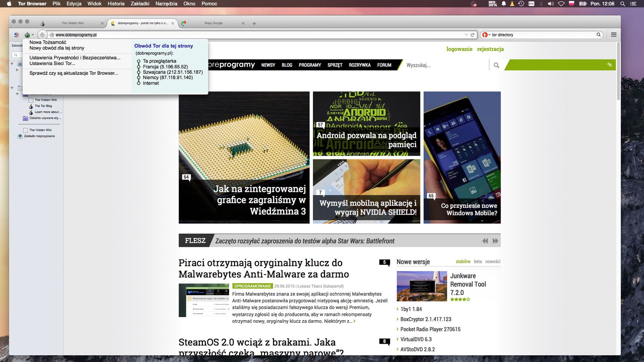Open the Android pozwala na podgląd pamięci tile
The width and height of the screenshot is (644, 362).
click(367, 124)
